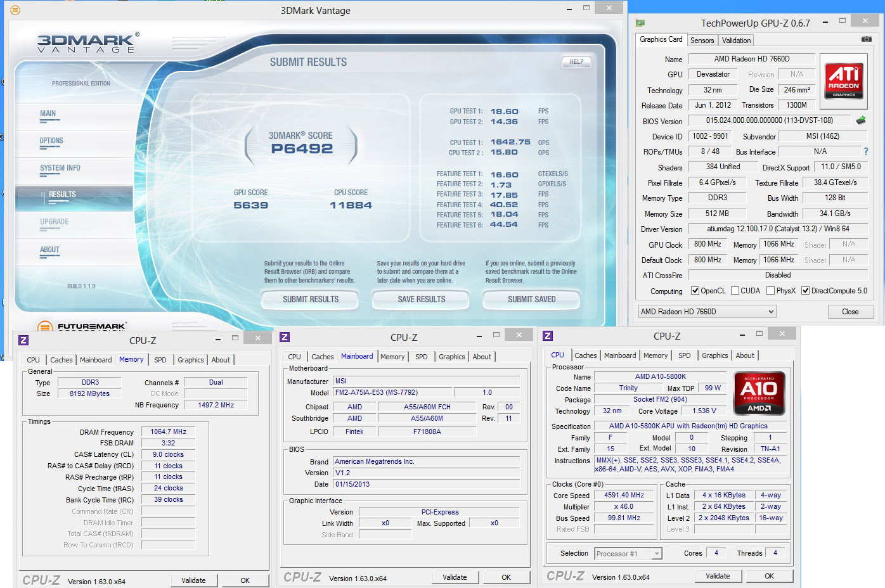
Task: Take a GPU-Z screenshot with the camera icon
Action: [x=866, y=39]
